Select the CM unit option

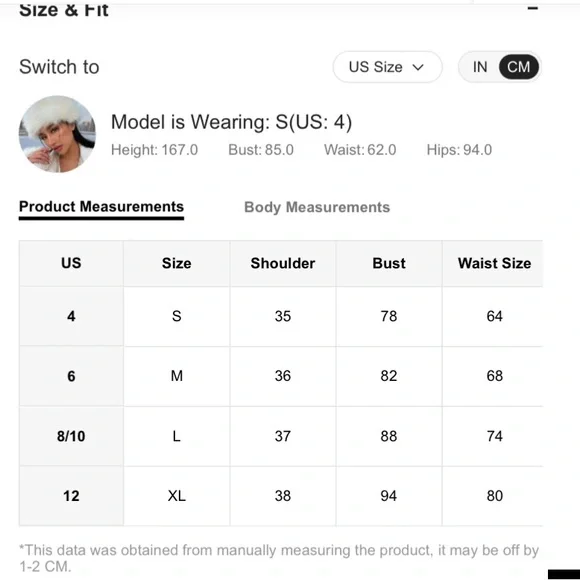pyautogui.click(x=519, y=67)
